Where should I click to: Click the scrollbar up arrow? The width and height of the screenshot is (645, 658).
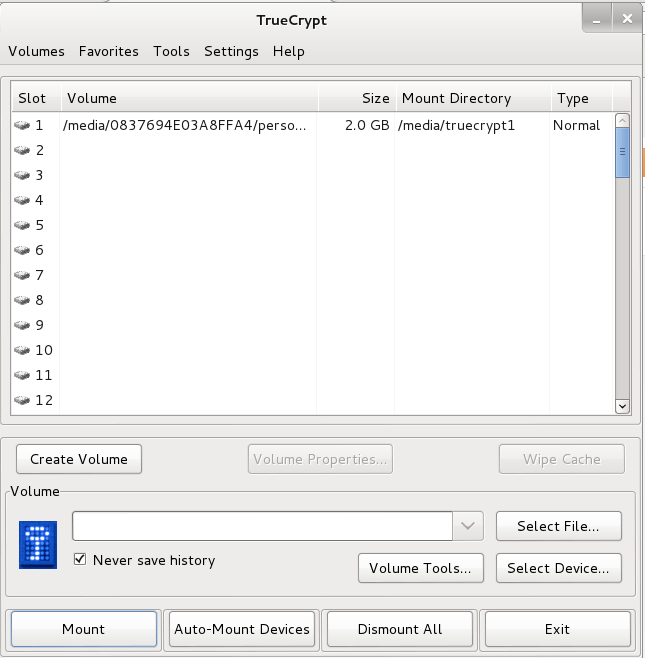point(622,120)
